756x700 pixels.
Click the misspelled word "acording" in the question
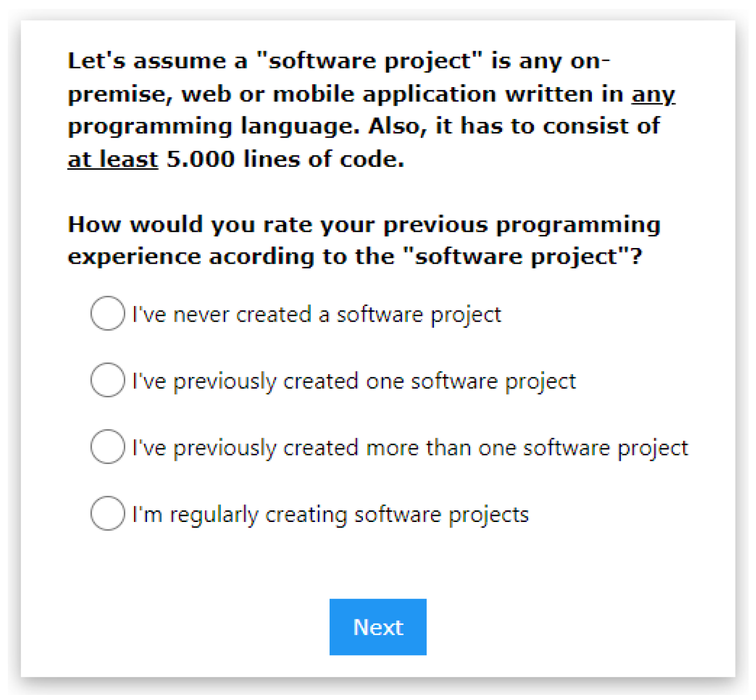[x=261, y=257]
